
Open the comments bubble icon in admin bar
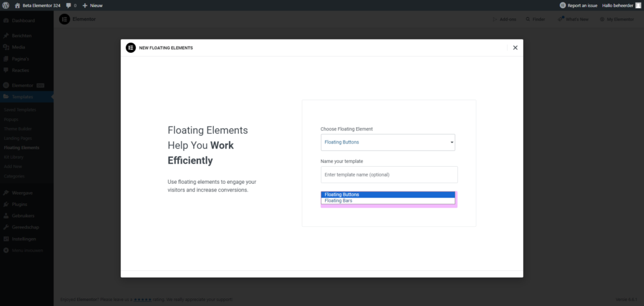tap(69, 5)
